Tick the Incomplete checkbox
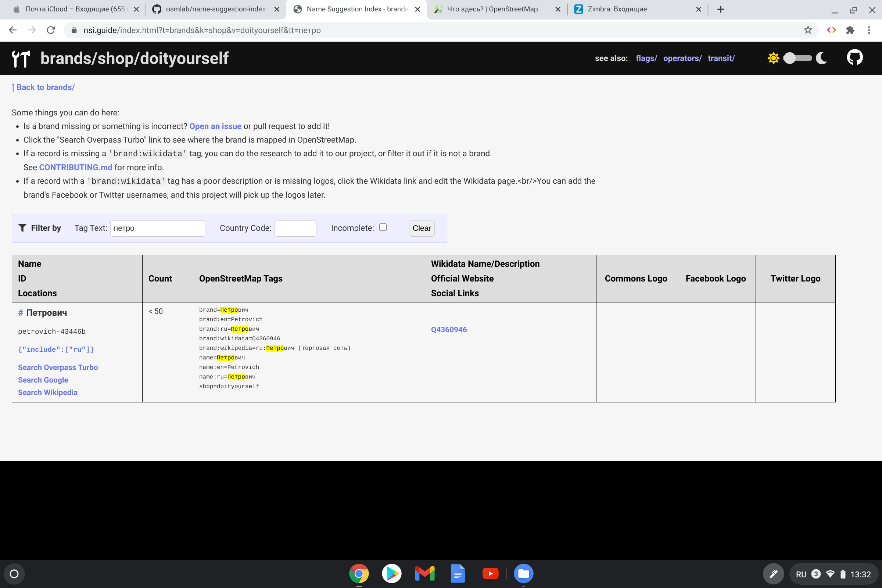 pos(383,227)
